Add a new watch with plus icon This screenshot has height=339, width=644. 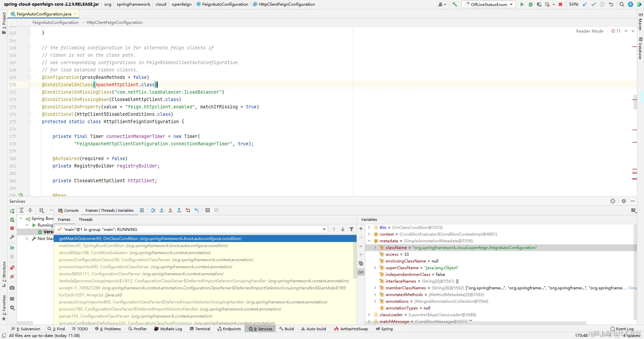tap(361, 229)
